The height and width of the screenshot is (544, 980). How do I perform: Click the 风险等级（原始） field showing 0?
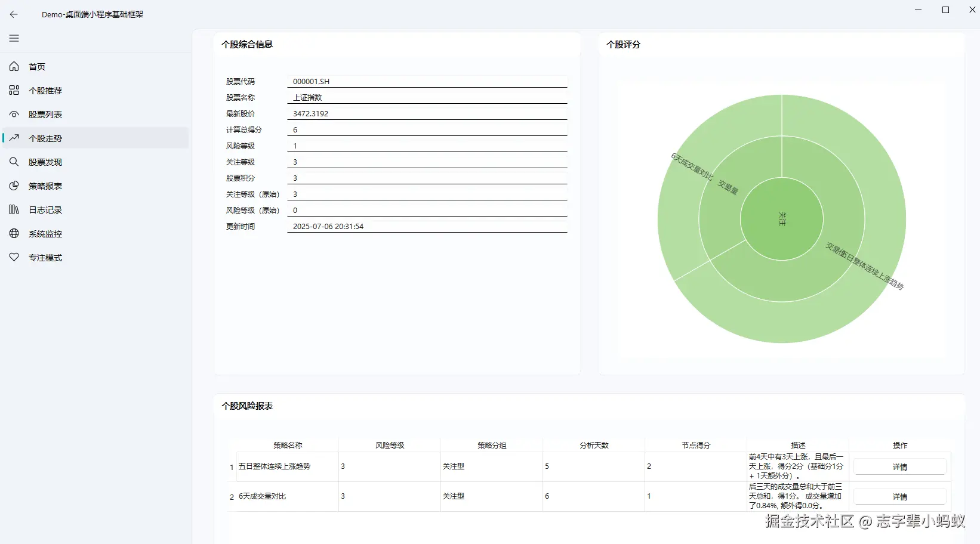427,210
